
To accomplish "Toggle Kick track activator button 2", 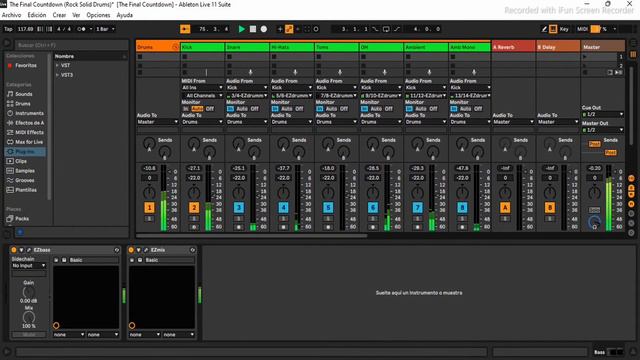I will click(194, 207).
